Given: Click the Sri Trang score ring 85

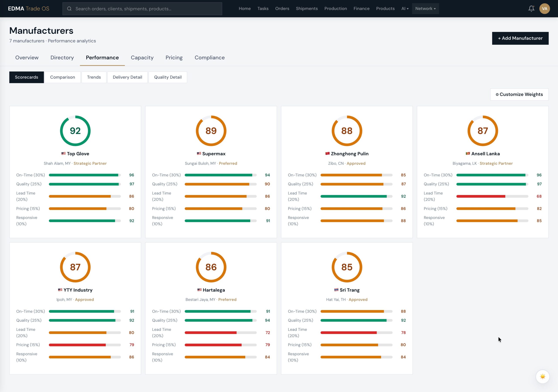Looking at the screenshot, I should (x=347, y=267).
